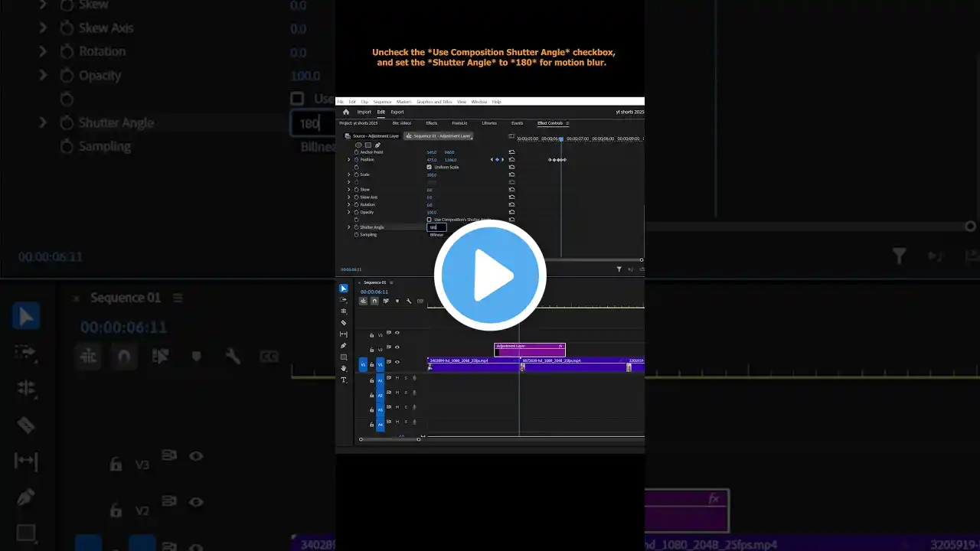The image size is (980, 551).
Task: Solo audio track A2
Action: click(x=406, y=393)
